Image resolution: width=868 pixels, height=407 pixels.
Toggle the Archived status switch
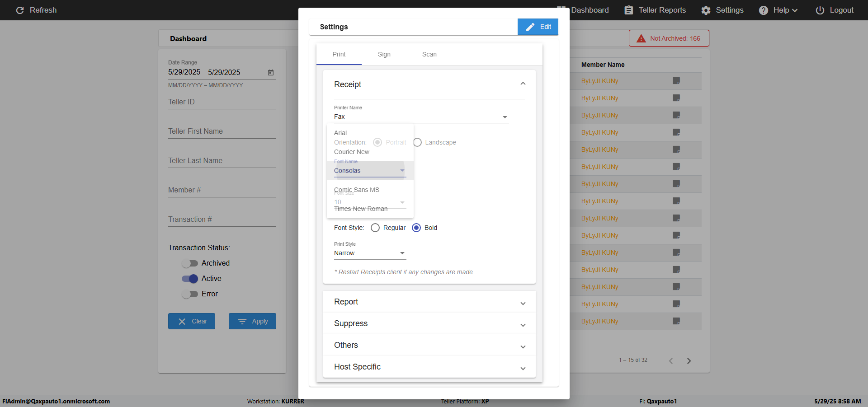click(190, 263)
